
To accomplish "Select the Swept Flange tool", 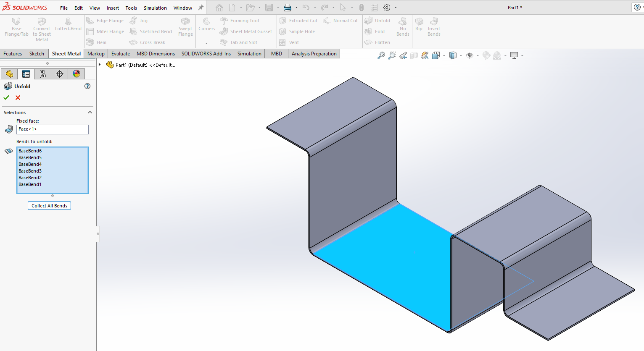I will point(185,27).
